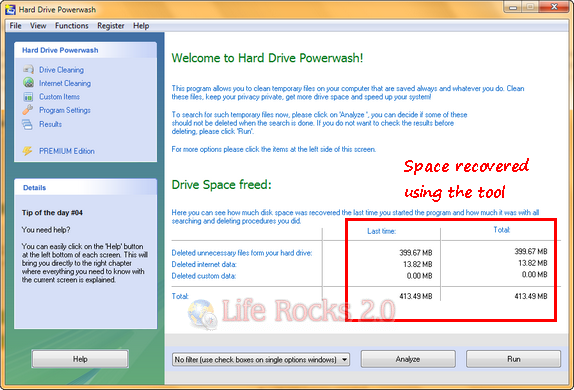Click 413.49 MB total in Total column
The height and width of the screenshot is (390, 574).
pos(531,296)
